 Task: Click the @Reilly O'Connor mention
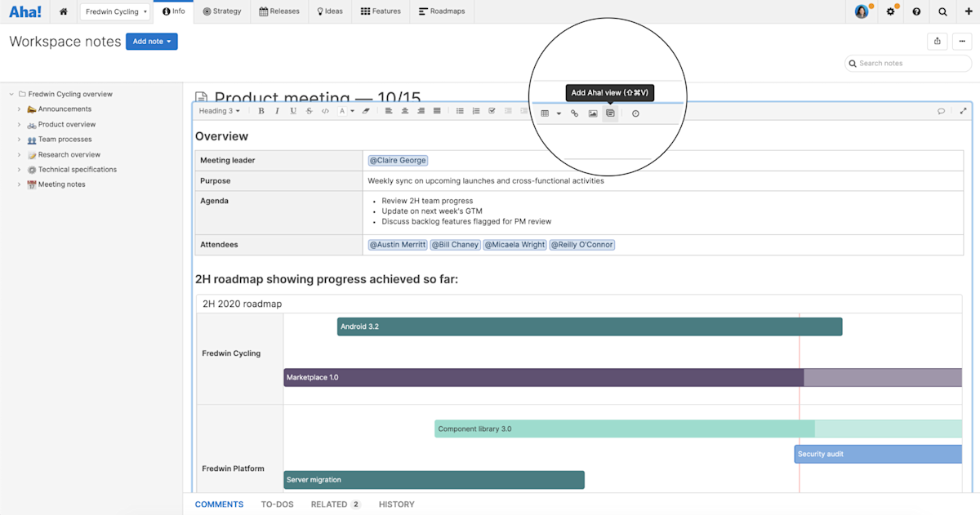[582, 245]
